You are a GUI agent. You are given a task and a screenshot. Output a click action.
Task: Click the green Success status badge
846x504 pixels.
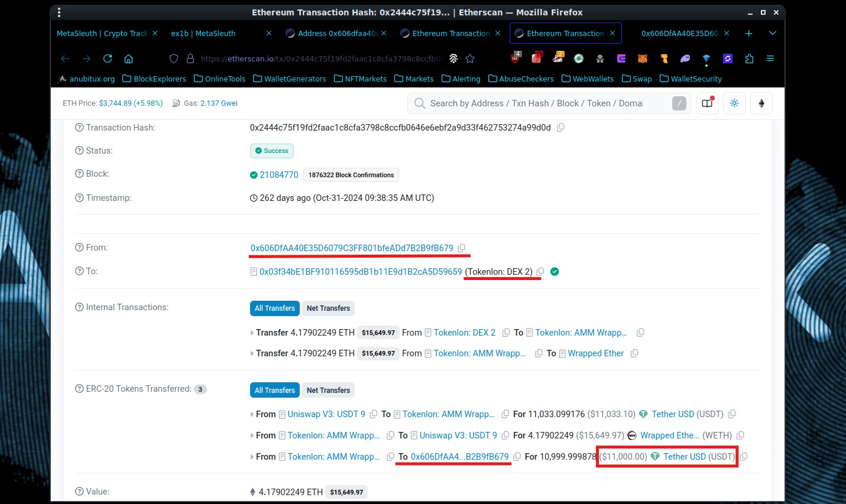tap(272, 151)
